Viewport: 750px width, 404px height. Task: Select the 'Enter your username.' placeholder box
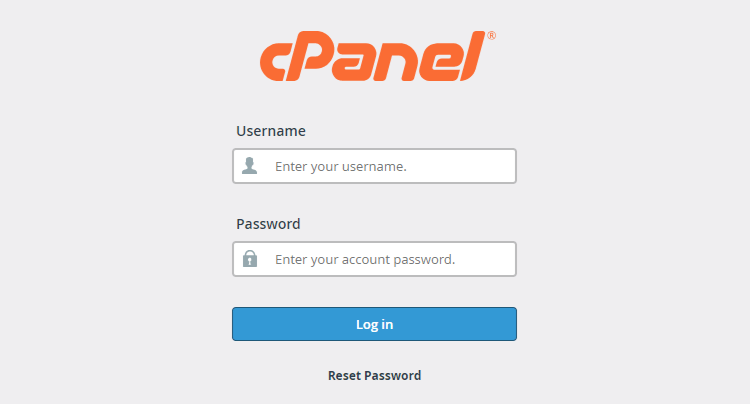point(375,166)
